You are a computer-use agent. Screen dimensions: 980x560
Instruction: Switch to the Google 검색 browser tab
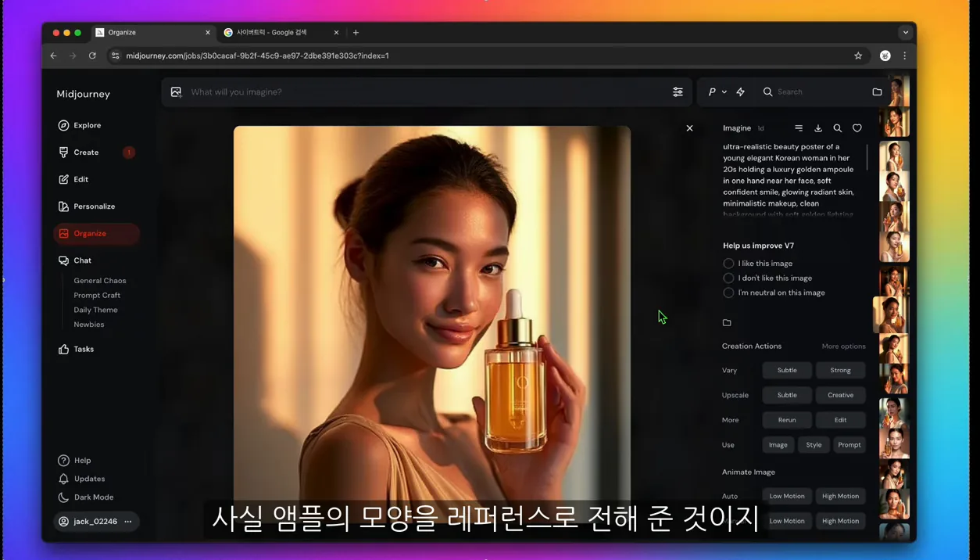[x=281, y=33]
